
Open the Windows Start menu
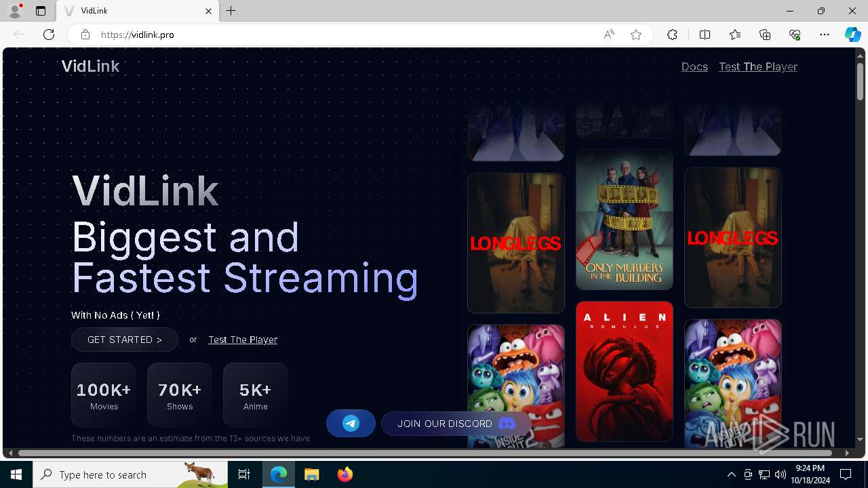pos(16,474)
